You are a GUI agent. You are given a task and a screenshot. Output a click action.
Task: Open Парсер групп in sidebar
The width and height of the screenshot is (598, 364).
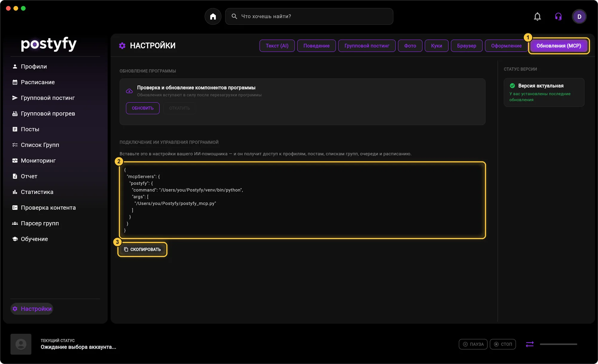[35, 223]
